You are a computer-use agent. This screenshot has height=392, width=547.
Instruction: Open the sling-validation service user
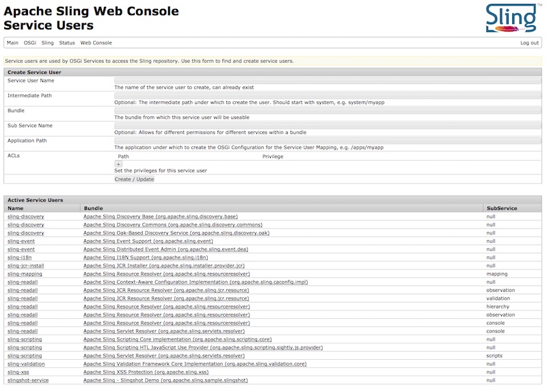pyautogui.click(x=26, y=364)
